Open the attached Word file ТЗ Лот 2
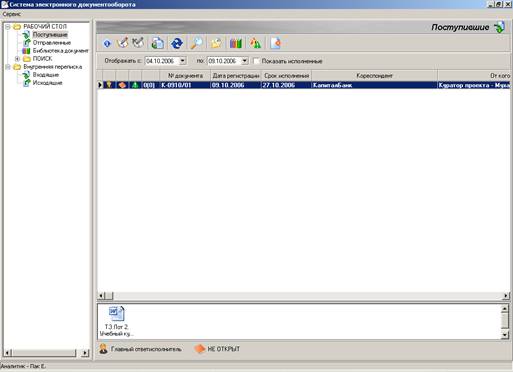513x372 pixels. click(117, 321)
